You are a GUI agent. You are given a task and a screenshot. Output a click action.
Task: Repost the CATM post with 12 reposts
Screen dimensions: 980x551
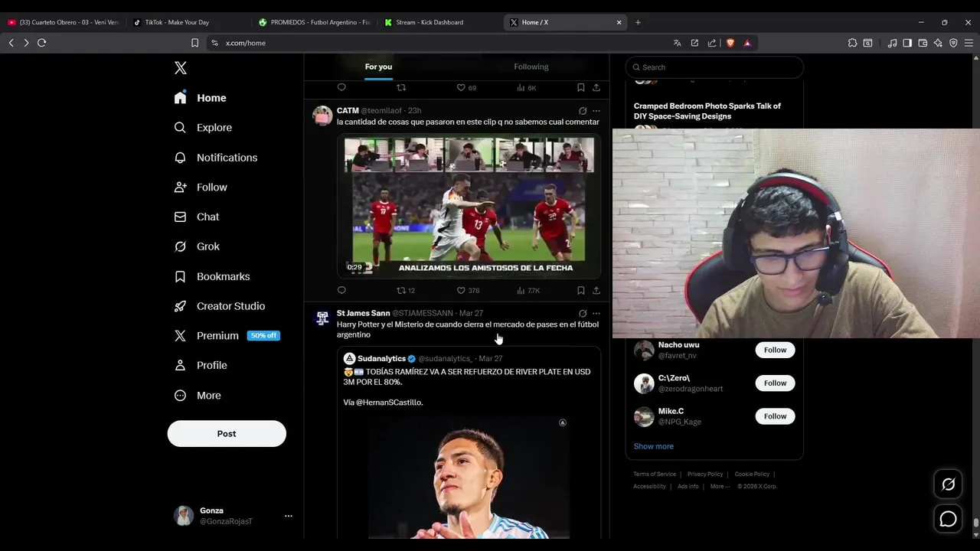coord(406,291)
